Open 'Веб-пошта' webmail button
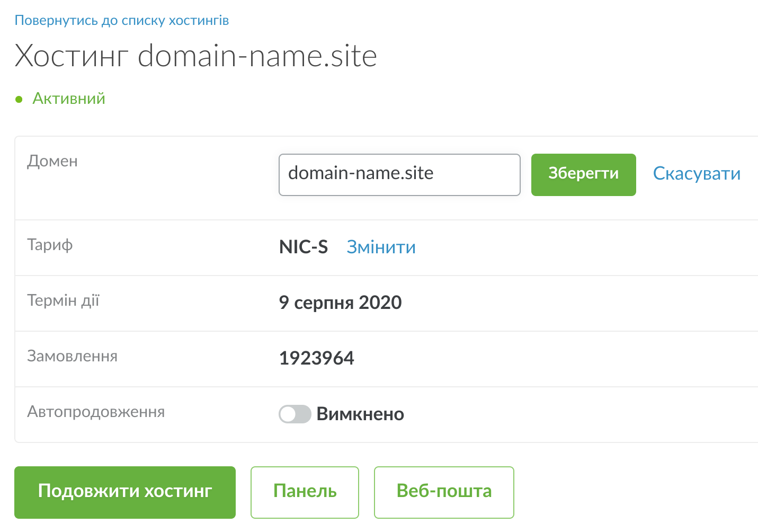The width and height of the screenshot is (758, 532). 444,492
